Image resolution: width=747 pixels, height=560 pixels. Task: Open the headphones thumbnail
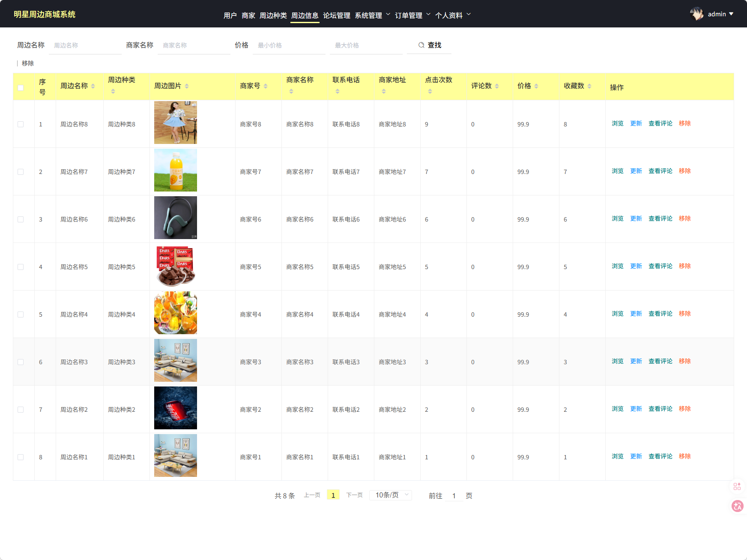pyautogui.click(x=176, y=218)
